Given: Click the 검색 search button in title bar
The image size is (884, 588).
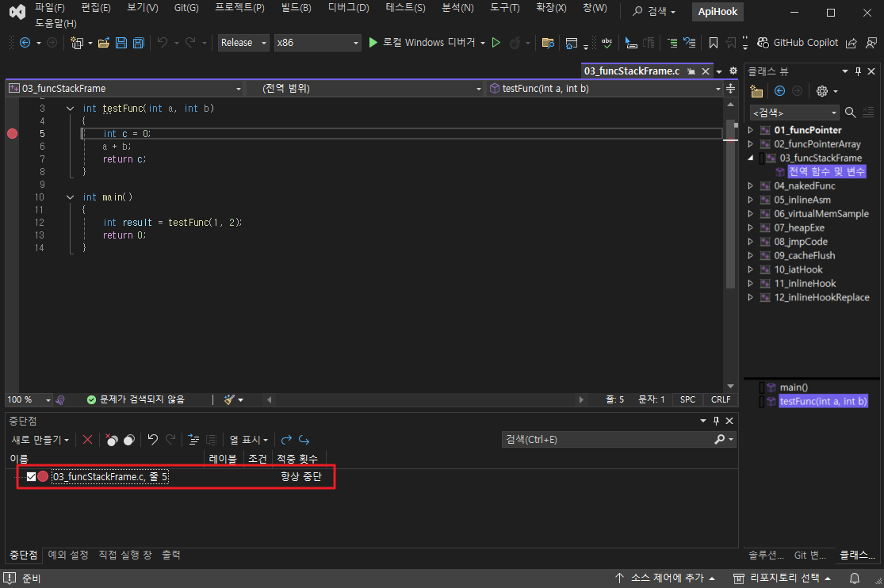Looking at the screenshot, I should click(654, 11).
